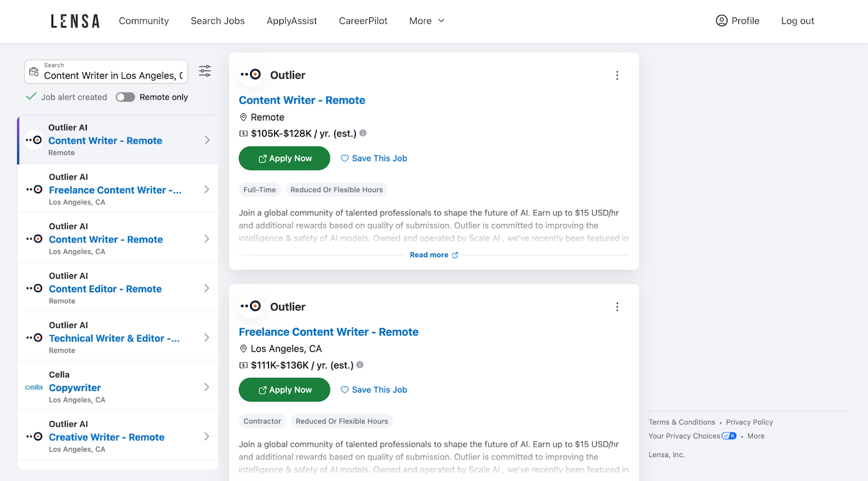Screen dimensions: 868x481
Task: Save the Content Writer - Remote job
Action: (x=374, y=158)
